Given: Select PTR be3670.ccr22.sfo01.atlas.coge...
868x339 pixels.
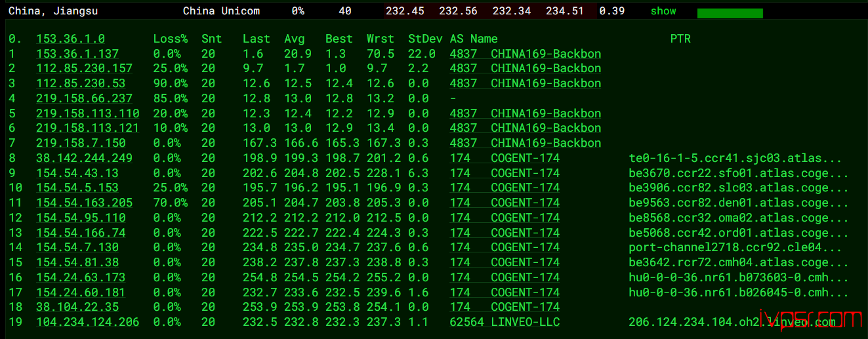Looking at the screenshot, I should 739,173.
